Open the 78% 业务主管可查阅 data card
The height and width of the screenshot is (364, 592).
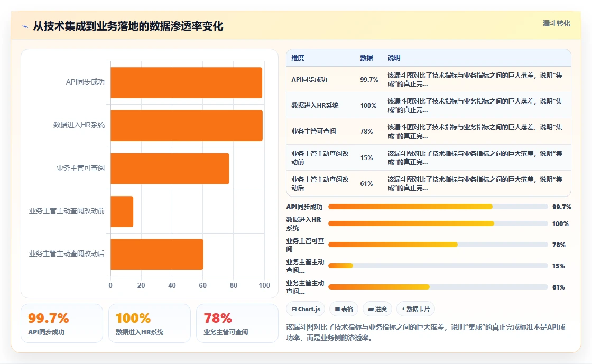point(237,324)
